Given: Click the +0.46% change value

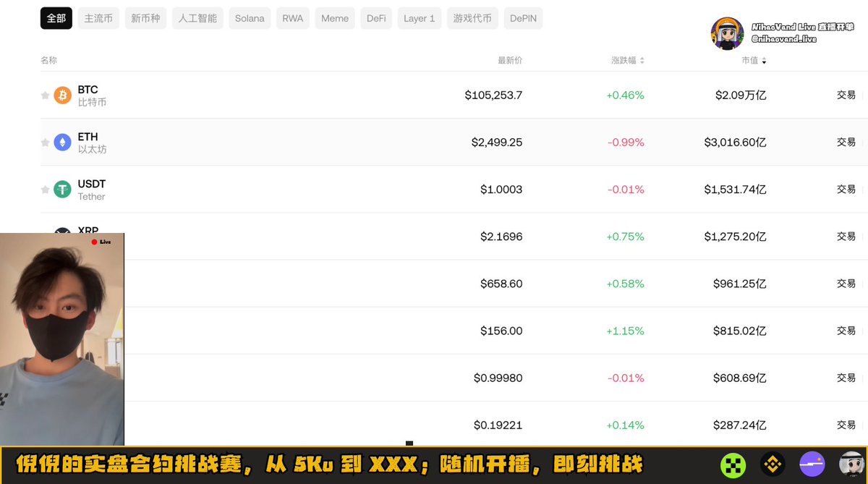Looking at the screenshot, I should (x=625, y=95).
